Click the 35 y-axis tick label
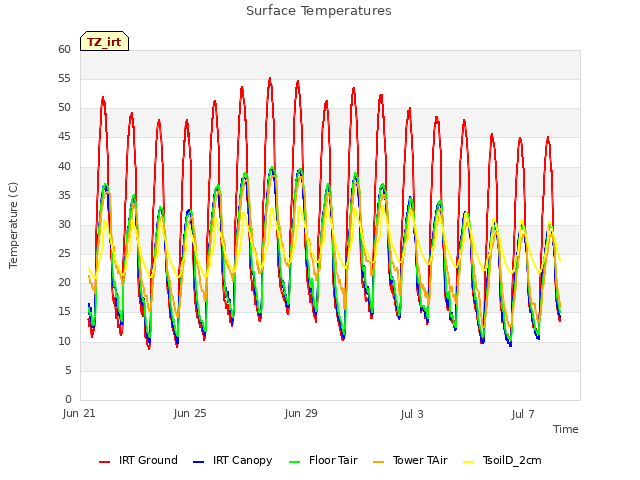640x480 pixels. point(64,196)
